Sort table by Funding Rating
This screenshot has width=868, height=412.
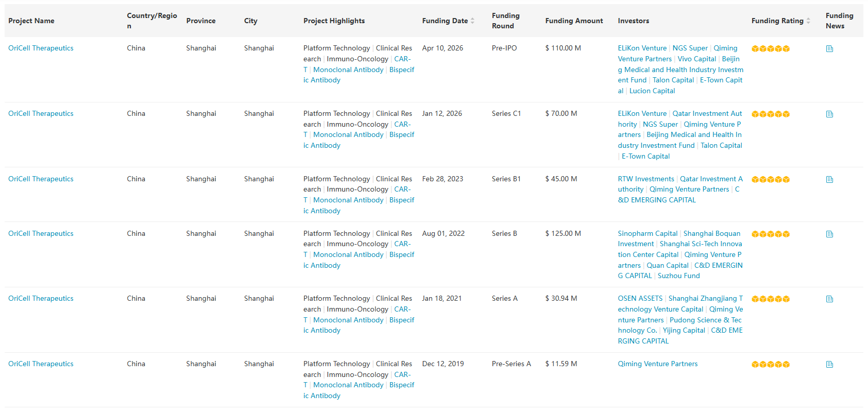[808, 21]
